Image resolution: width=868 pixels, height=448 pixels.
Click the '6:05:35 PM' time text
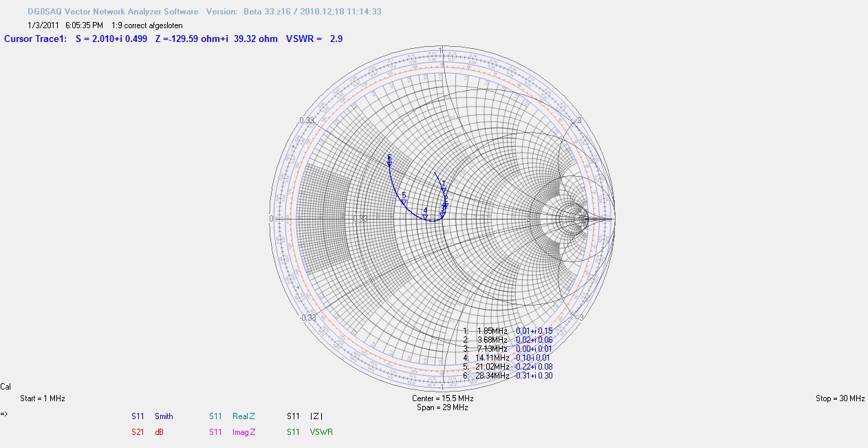pyautogui.click(x=84, y=25)
